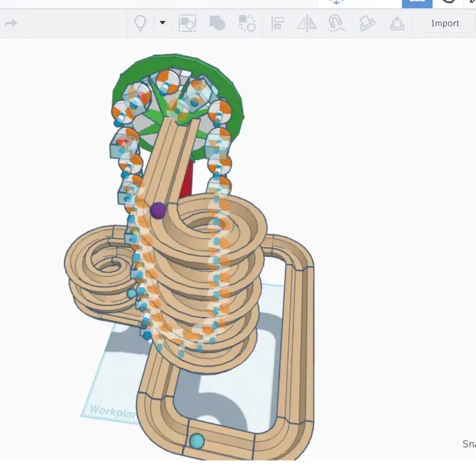Select the teal marble on the lower track

tap(197, 441)
